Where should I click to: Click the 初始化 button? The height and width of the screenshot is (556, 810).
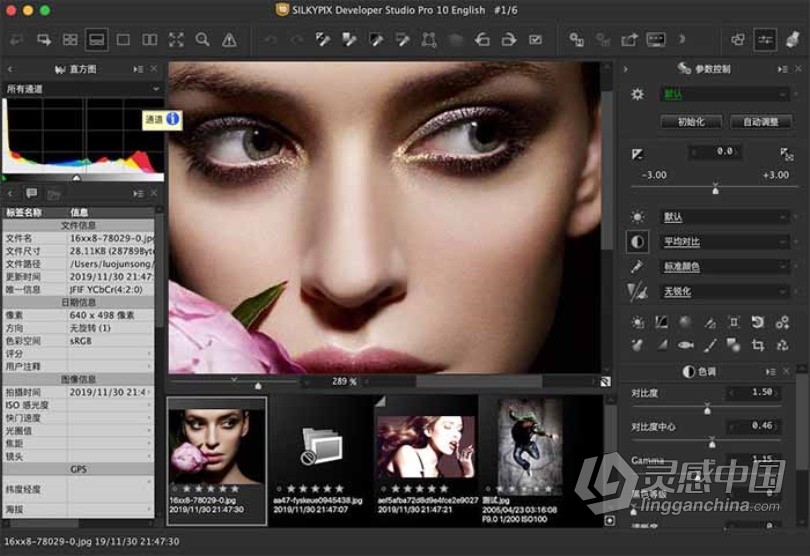(691, 122)
